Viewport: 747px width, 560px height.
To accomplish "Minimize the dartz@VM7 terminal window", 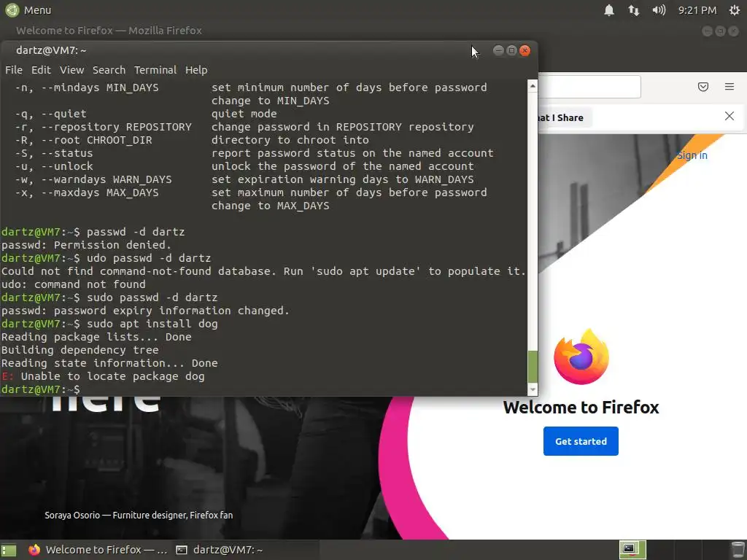I will (498, 50).
